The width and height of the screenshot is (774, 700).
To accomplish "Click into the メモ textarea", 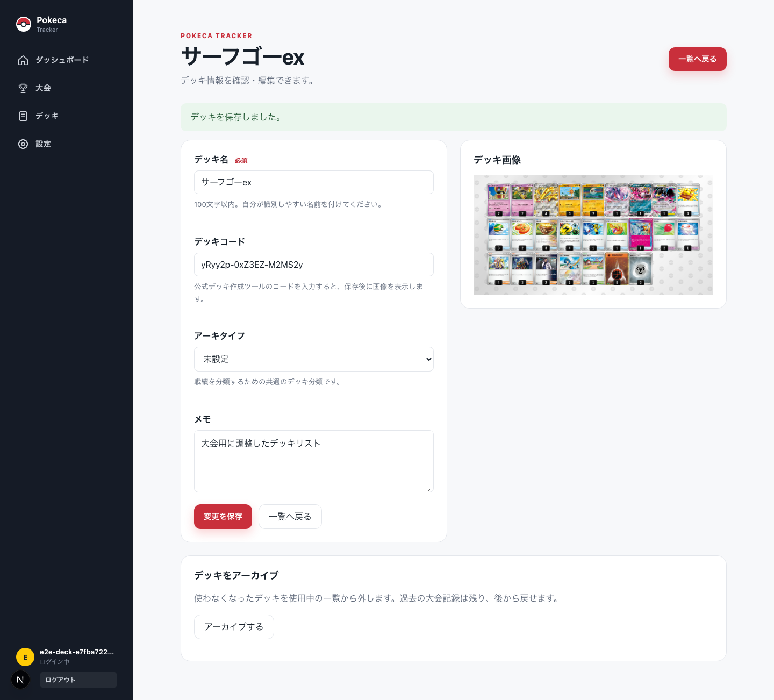I will pyautogui.click(x=314, y=461).
